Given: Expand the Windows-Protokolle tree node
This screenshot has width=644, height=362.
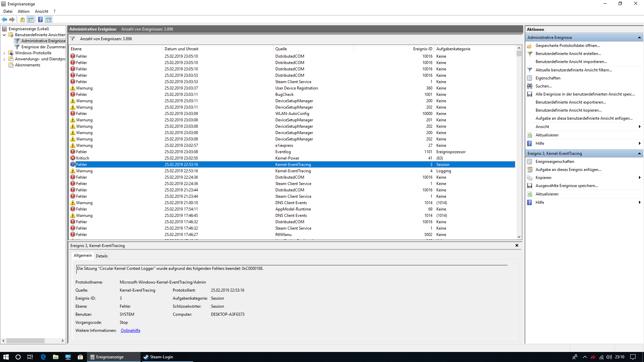Looking at the screenshot, I should [4, 53].
